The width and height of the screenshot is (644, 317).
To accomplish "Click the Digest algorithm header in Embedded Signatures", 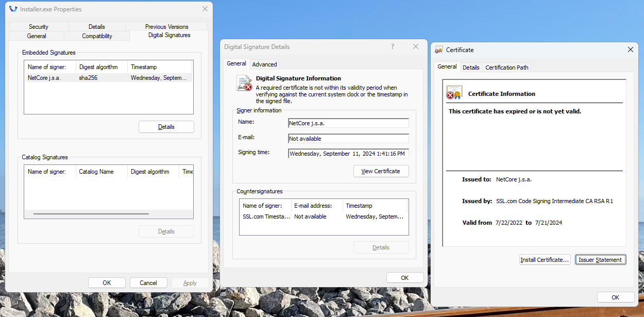I will pos(101,67).
